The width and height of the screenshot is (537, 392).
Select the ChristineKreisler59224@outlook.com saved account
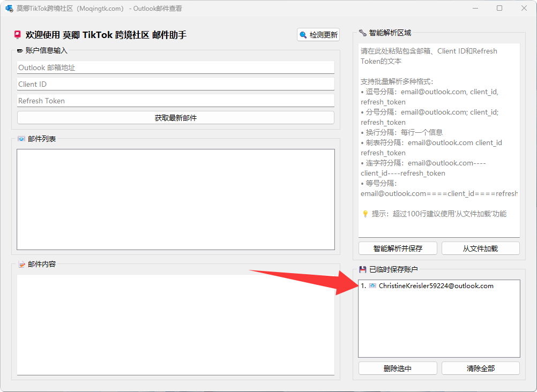click(435, 286)
